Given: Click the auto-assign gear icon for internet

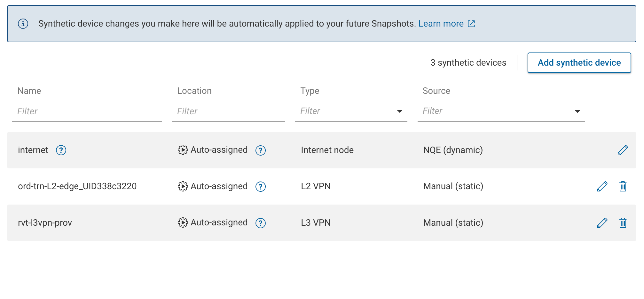Looking at the screenshot, I should (182, 149).
